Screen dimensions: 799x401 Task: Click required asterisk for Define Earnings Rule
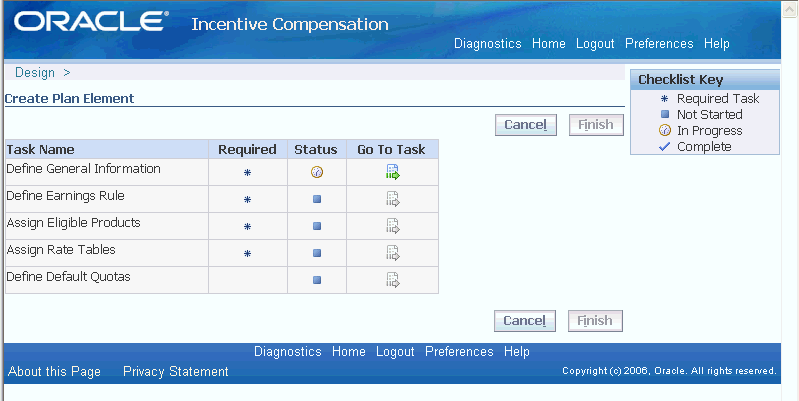[247, 200]
